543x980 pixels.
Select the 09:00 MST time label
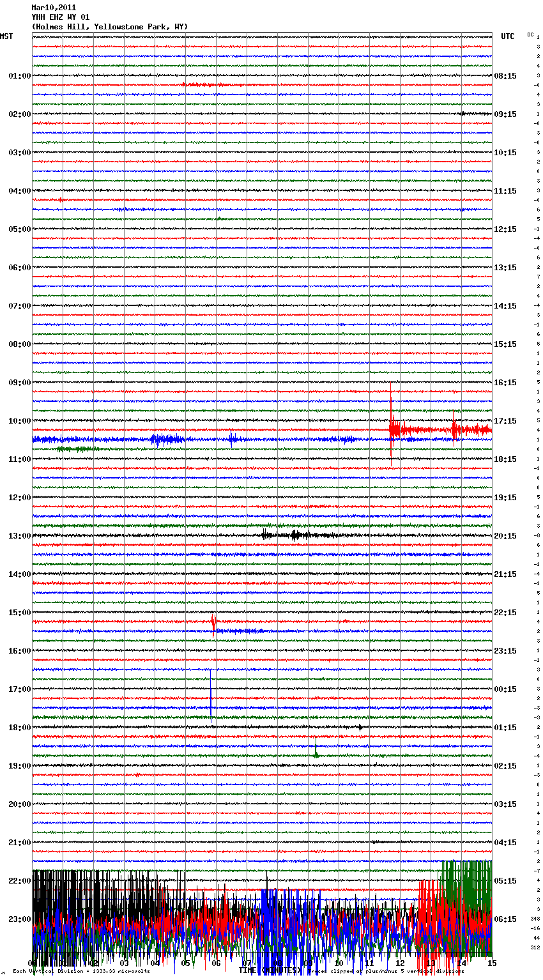click(20, 383)
